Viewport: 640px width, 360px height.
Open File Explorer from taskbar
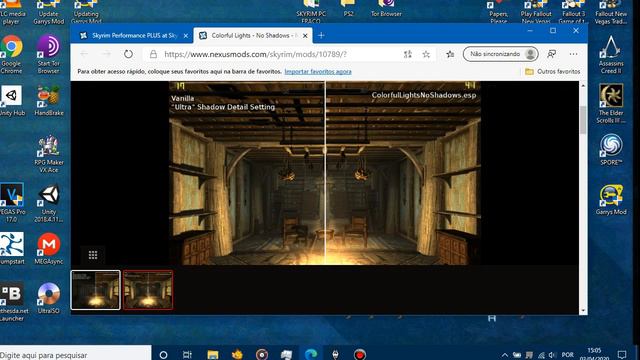pos(213,355)
